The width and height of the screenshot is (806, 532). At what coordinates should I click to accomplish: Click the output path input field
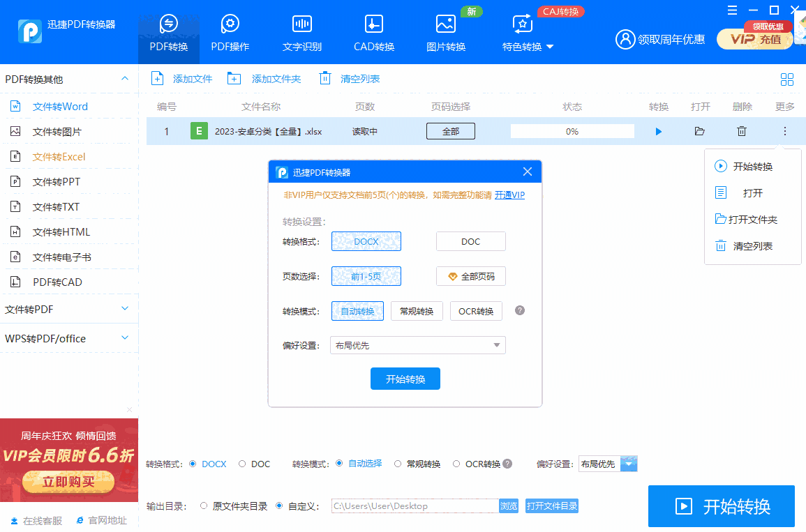[415, 506]
